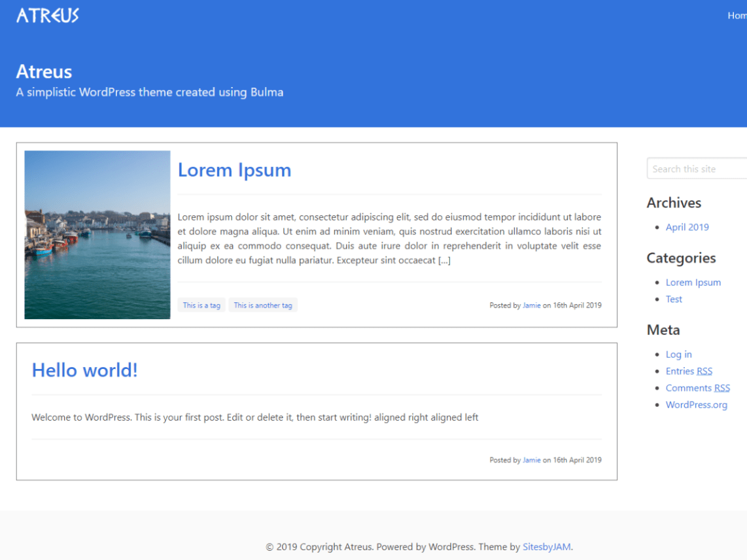Open April 2019 archives
Image resolution: width=747 pixels, height=560 pixels.
tap(687, 227)
